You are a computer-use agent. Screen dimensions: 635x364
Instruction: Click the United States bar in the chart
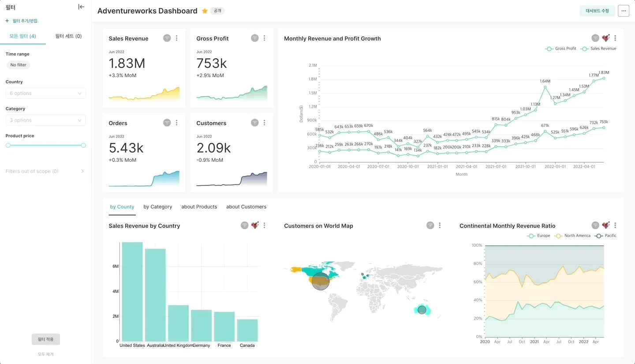point(132,291)
